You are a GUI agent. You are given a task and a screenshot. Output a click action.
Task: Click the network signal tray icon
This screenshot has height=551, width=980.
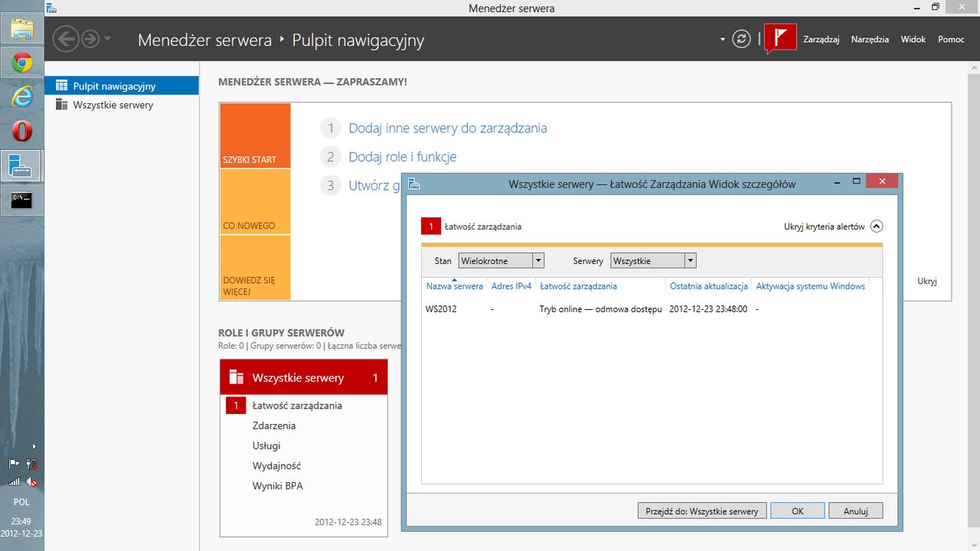14,482
